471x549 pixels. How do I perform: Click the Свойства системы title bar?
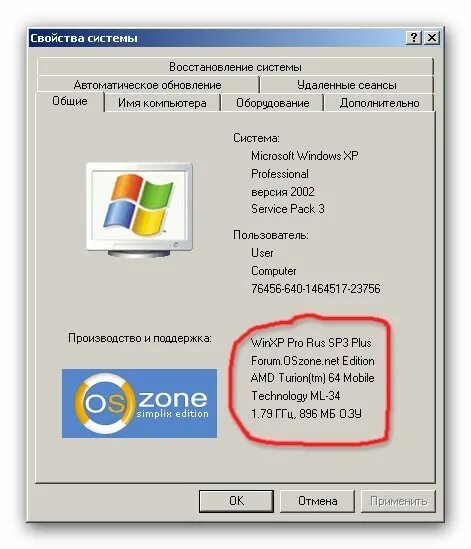(x=217, y=38)
